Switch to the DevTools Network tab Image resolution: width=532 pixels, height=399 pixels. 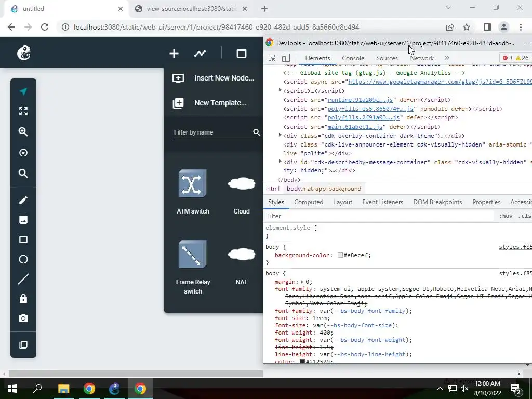tap(422, 58)
